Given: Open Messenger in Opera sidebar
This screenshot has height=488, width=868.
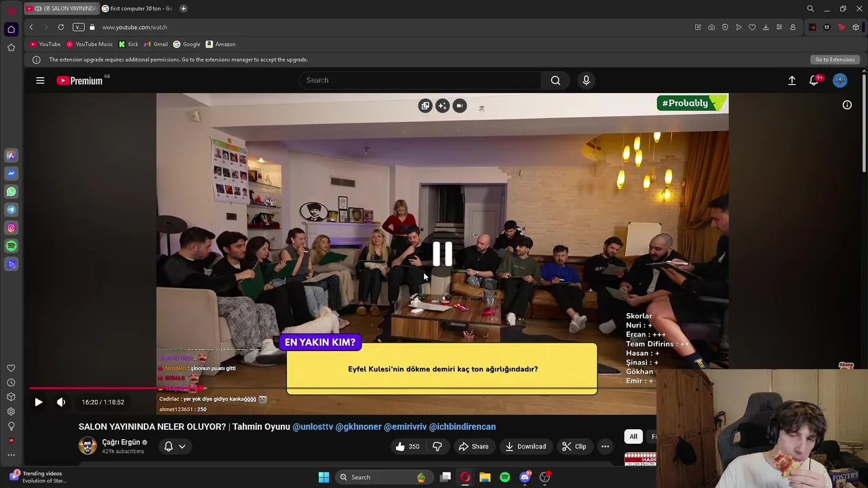Looking at the screenshot, I should (x=11, y=174).
